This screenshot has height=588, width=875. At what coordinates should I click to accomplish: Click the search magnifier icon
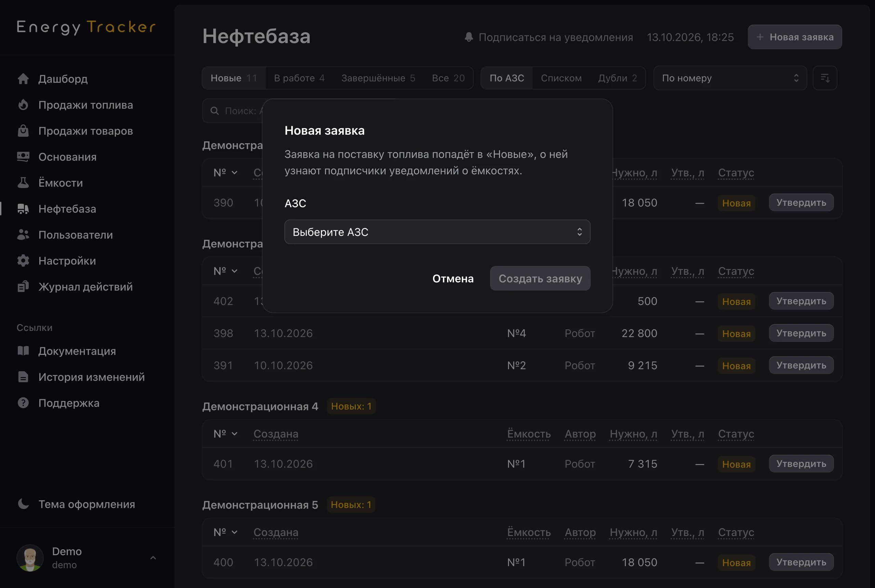pos(214,111)
